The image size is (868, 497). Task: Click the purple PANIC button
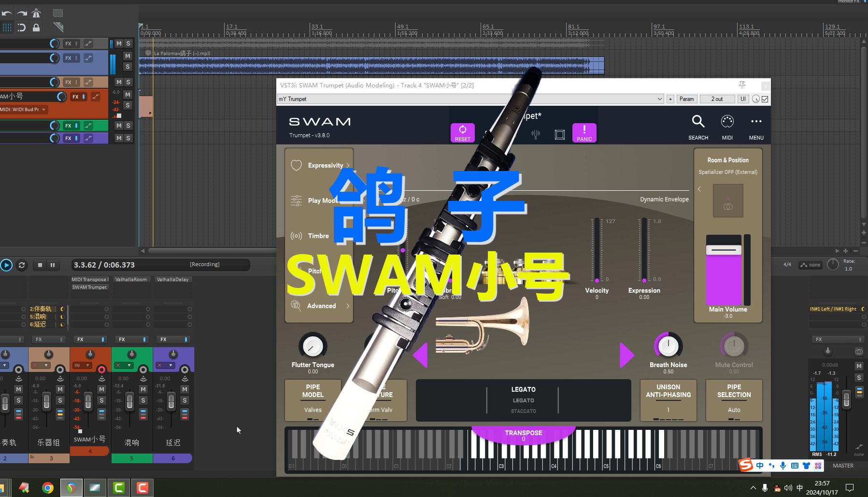(584, 133)
